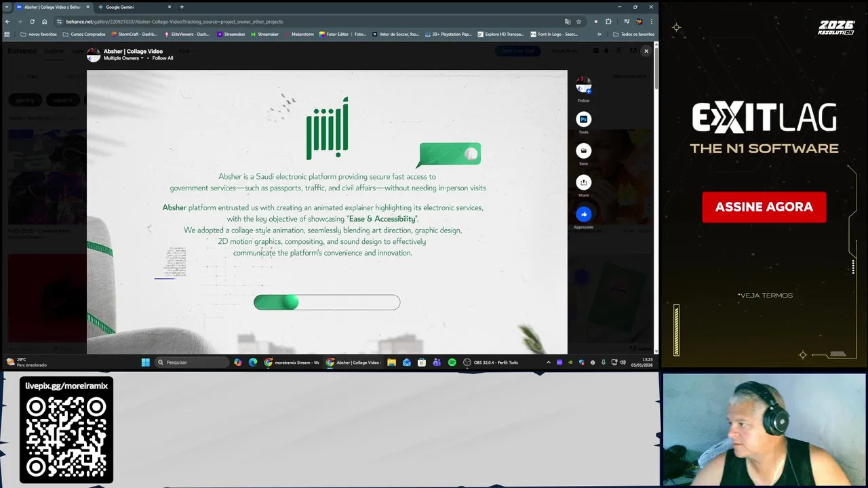The width and height of the screenshot is (868, 488).
Task: Appreciate the project with thumbs-up icon
Action: (583, 214)
